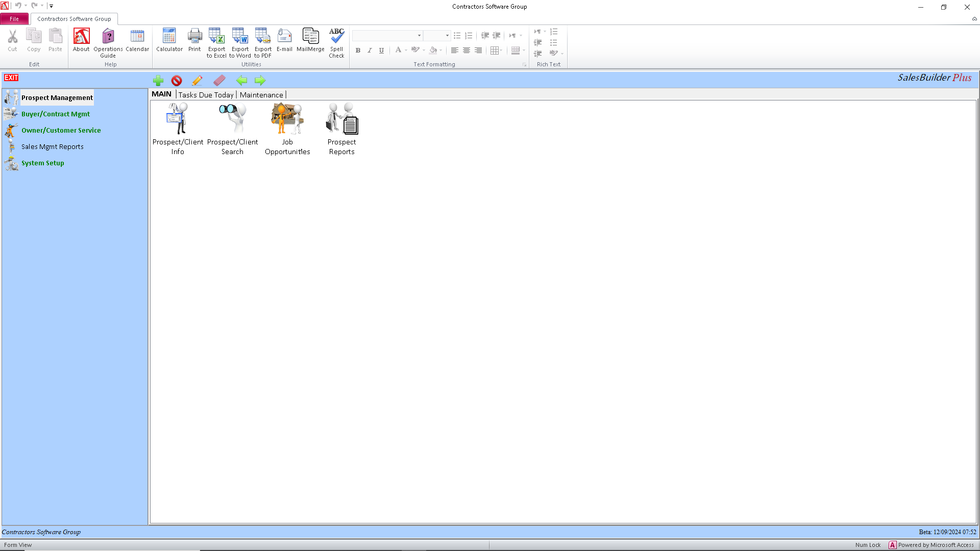Screen dimensions: 980x551
Task: Open the MailMerge tool
Action: tap(310, 41)
